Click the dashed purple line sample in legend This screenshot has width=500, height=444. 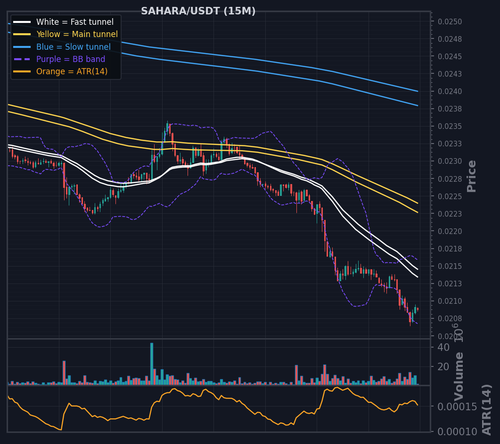click(x=22, y=59)
